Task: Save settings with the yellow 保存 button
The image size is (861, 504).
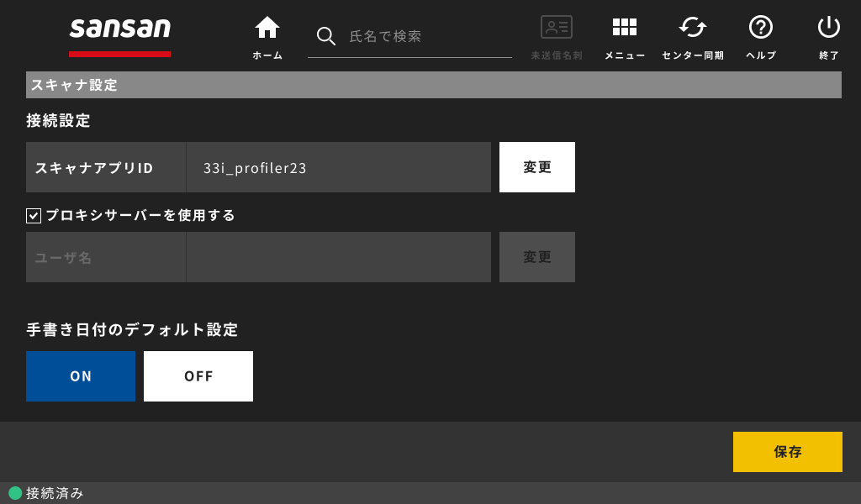Action: [787, 452]
